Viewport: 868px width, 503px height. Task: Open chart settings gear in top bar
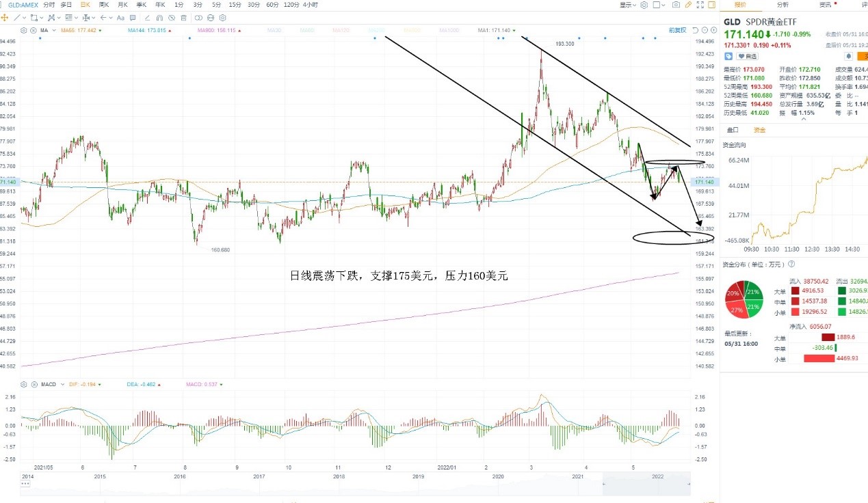pyautogui.click(x=644, y=5)
